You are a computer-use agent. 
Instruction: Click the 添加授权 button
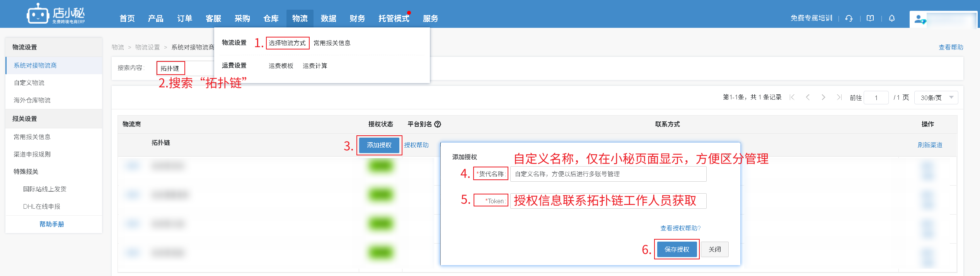click(379, 145)
